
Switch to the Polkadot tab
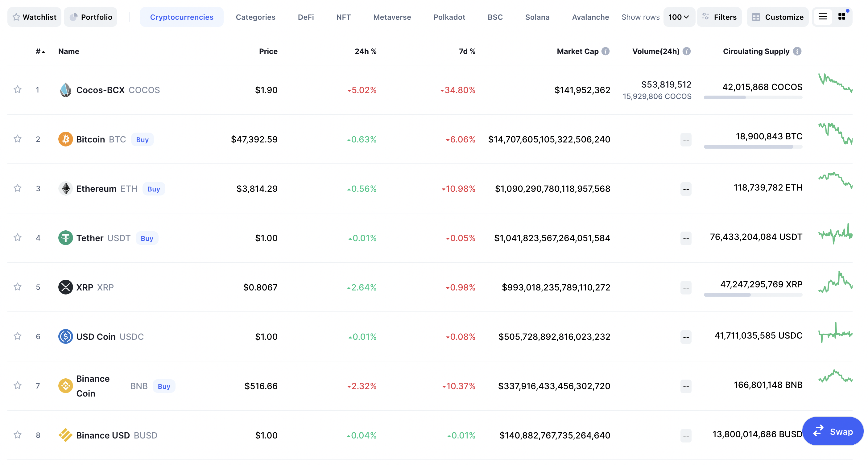click(449, 17)
